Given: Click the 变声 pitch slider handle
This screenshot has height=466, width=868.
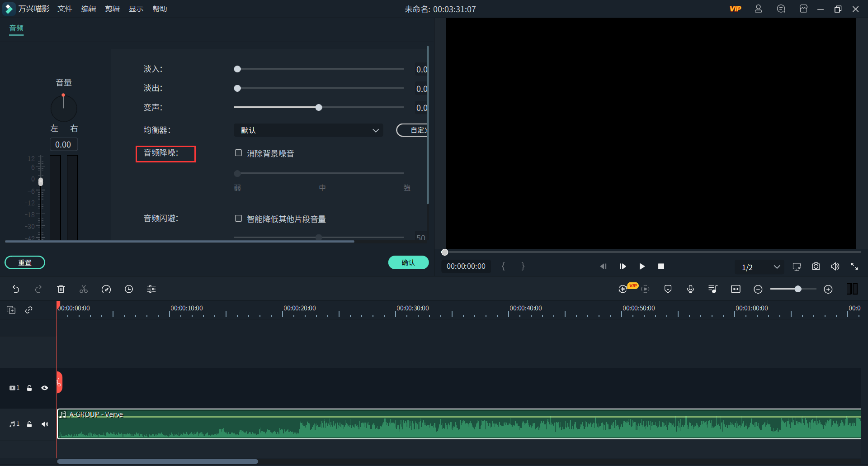Looking at the screenshot, I should pyautogui.click(x=319, y=108).
